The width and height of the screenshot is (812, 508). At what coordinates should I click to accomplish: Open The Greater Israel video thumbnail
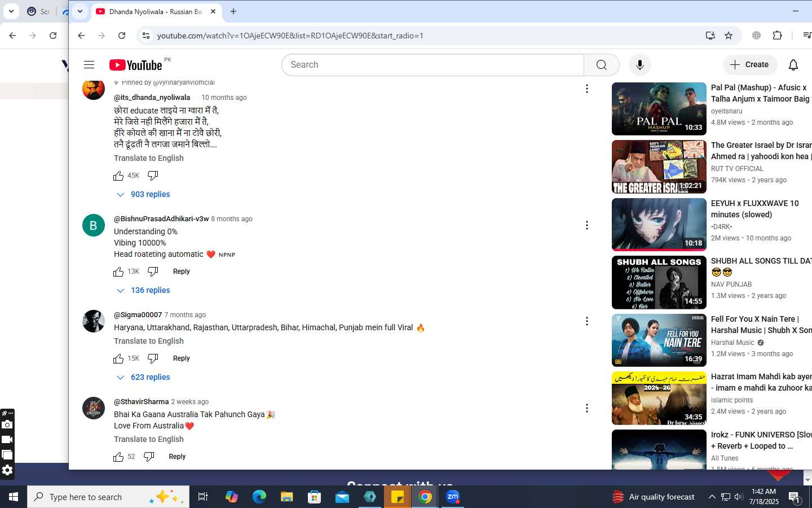click(x=659, y=167)
